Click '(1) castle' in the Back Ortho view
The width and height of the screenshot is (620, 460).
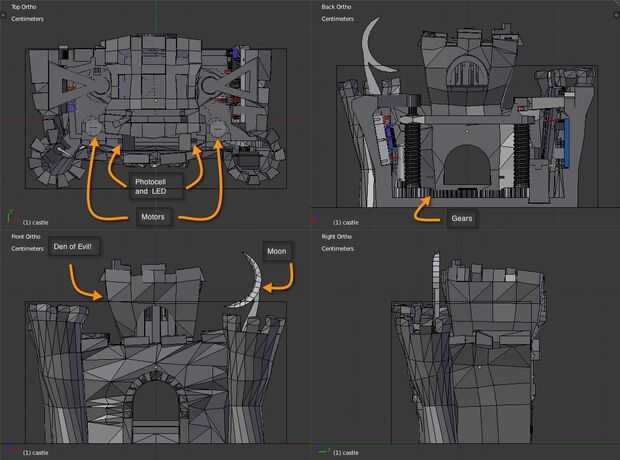pyautogui.click(x=346, y=222)
